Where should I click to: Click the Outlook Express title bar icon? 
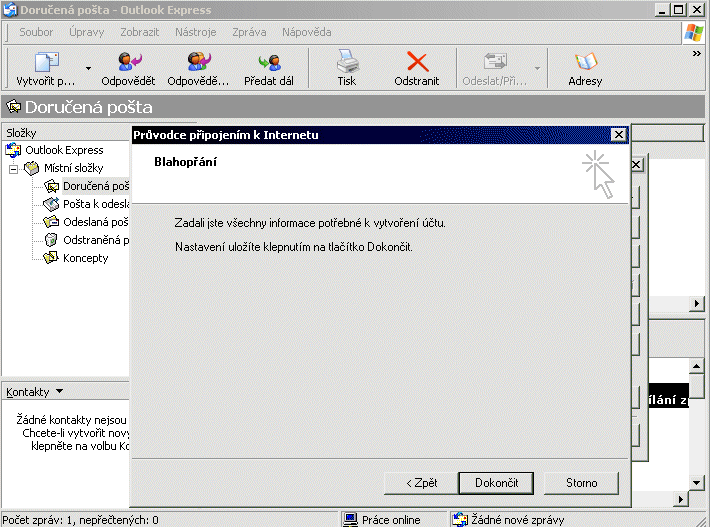pyautogui.click(x=10, y=10)
